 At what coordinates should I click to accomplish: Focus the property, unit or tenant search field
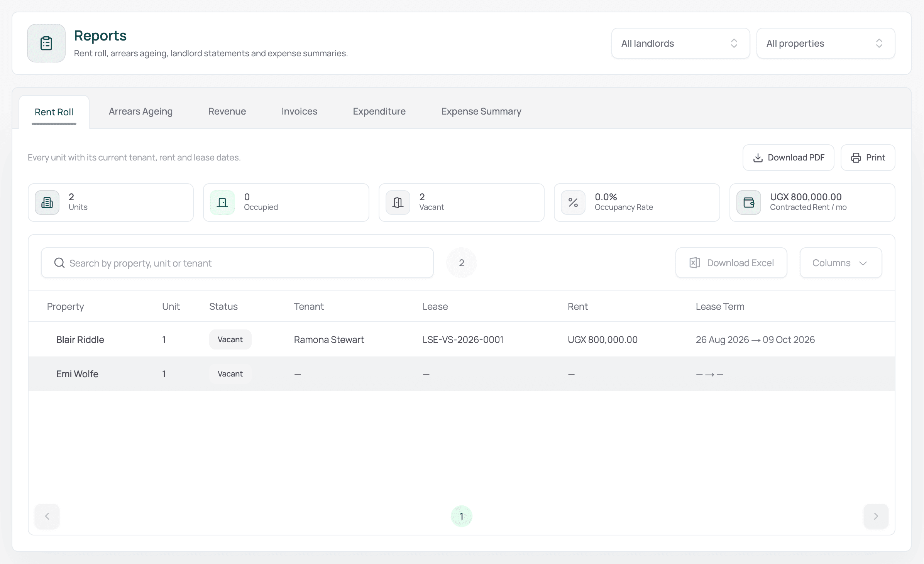click(x=237, y=263)
